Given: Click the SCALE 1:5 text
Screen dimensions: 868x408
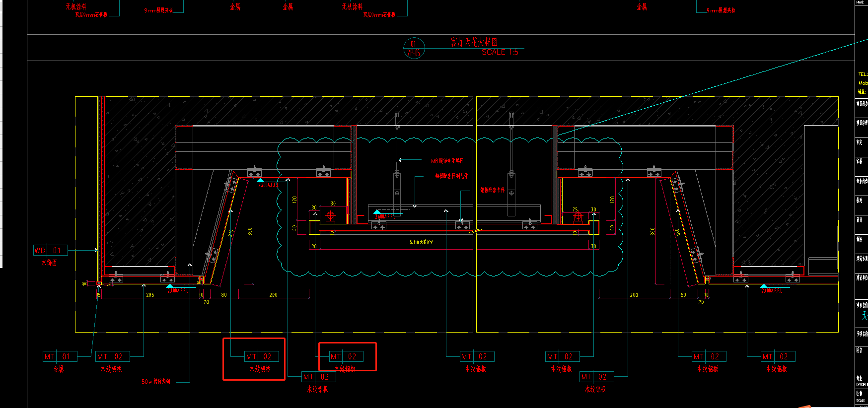Looking at the screenshot, I should click(x=500, y=52).
